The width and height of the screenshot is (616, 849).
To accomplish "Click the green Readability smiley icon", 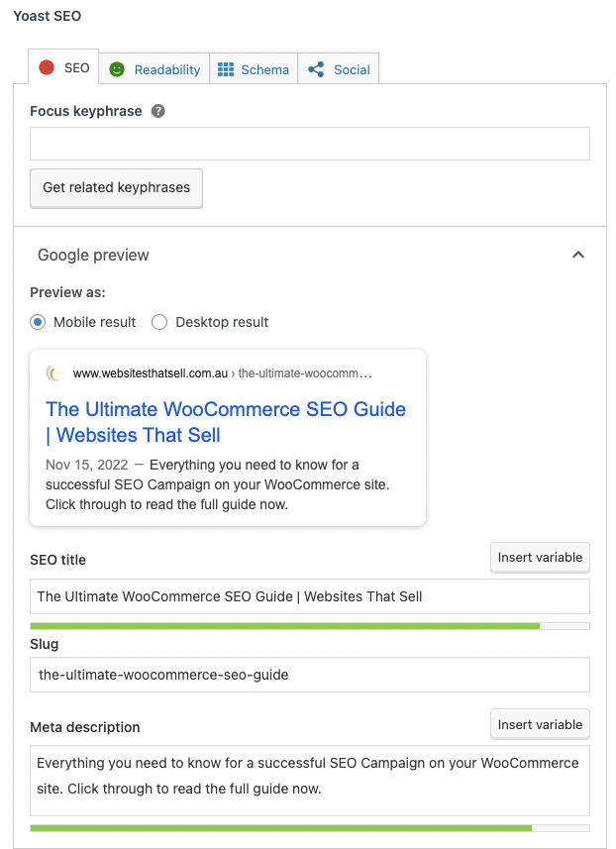I will pyautogui.click(x=117, y=69).
